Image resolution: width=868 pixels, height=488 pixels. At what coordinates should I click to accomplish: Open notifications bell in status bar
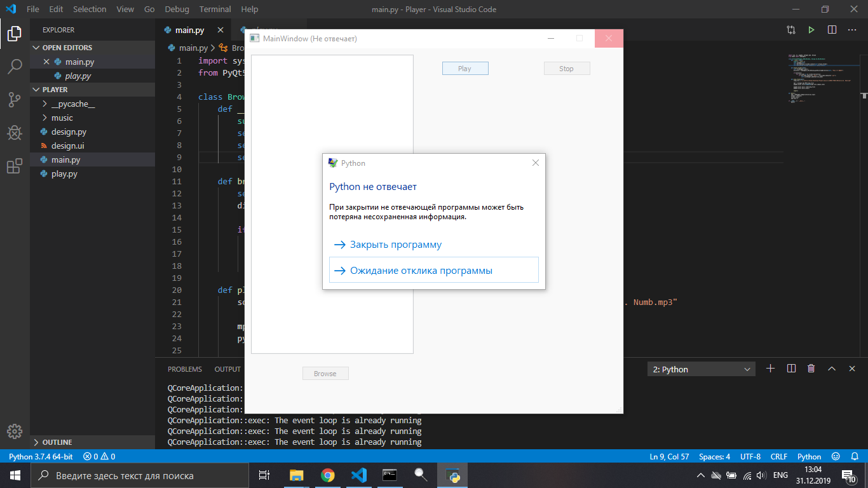coord(855,456)
